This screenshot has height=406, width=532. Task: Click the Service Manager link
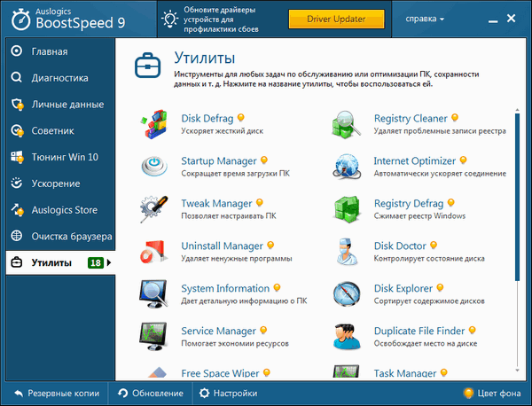(218, 331)
